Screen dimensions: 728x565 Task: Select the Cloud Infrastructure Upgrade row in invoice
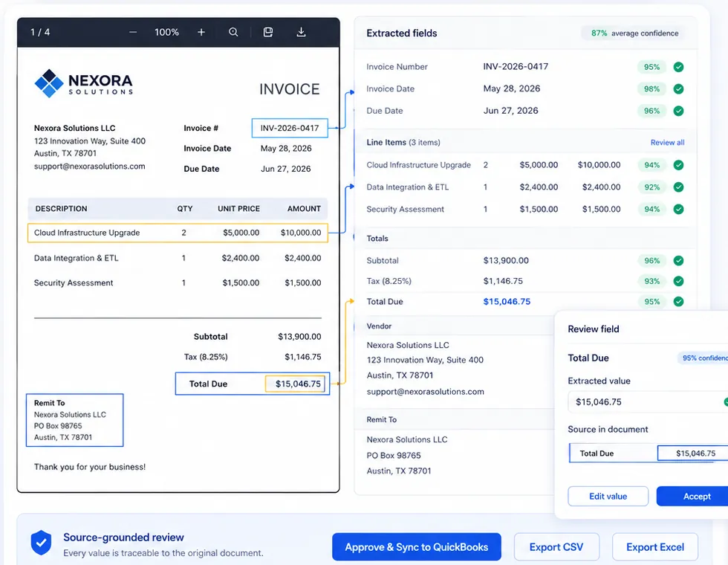pos(178,233)
